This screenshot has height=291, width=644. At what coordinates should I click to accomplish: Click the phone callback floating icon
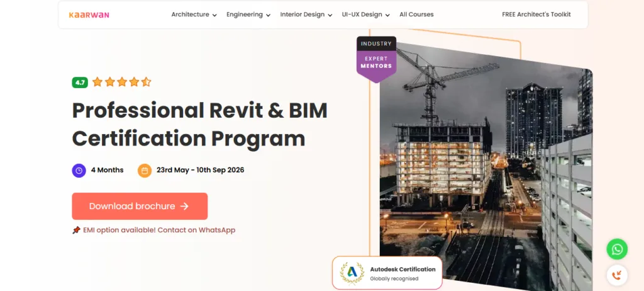pos(617,275)
